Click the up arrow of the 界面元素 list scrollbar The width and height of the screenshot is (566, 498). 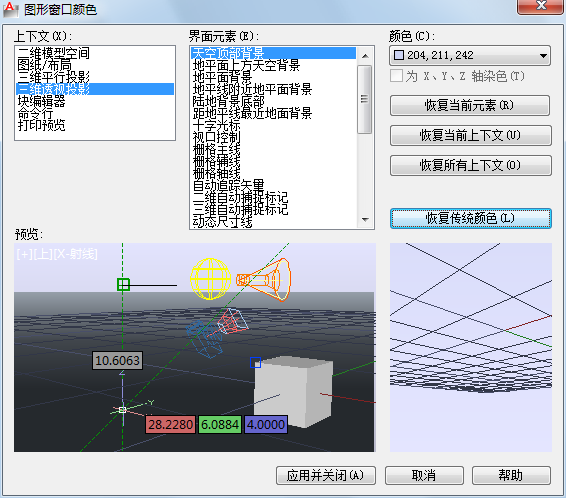[365, 56]
